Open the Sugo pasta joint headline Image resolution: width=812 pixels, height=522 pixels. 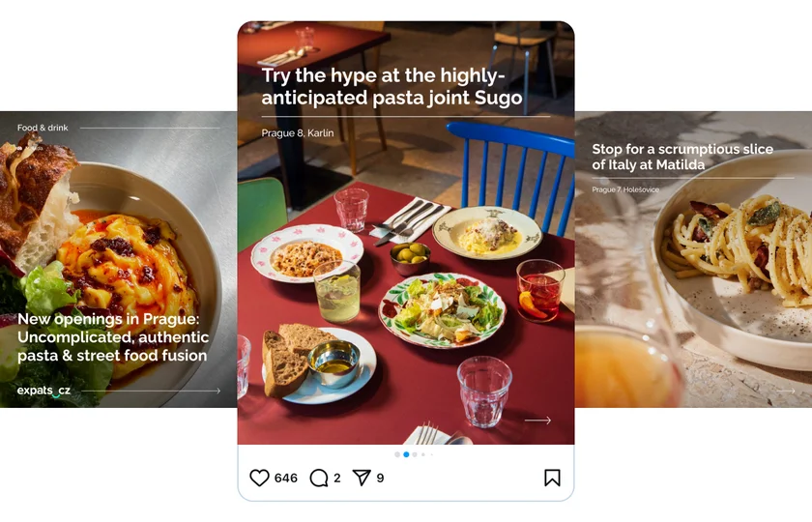[x=391, y=86]
